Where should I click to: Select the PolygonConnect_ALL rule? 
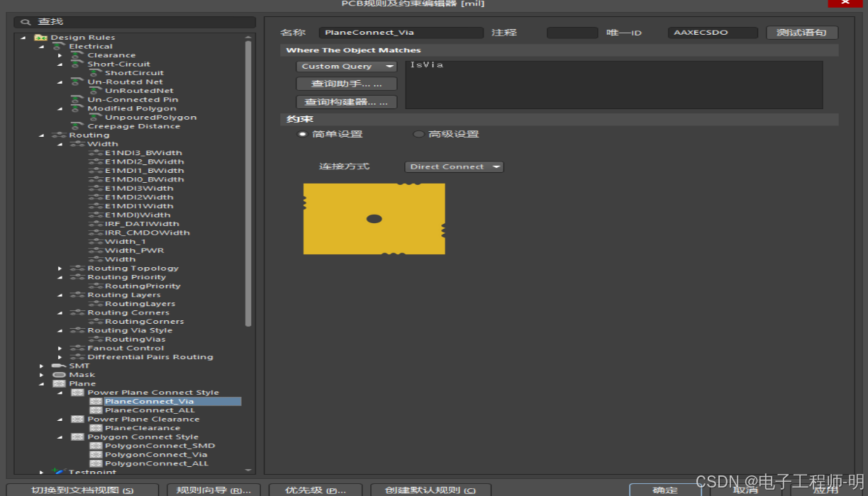[157, 463]
